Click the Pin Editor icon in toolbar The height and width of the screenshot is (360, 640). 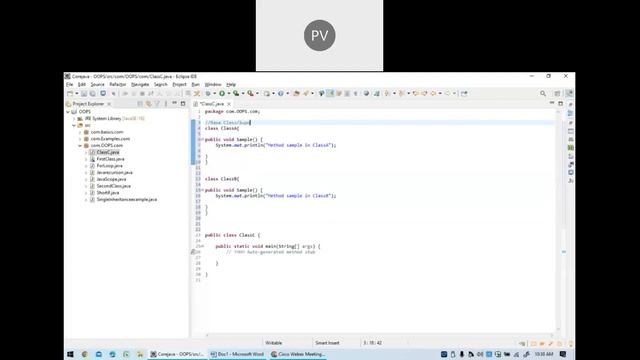(464, 93)
